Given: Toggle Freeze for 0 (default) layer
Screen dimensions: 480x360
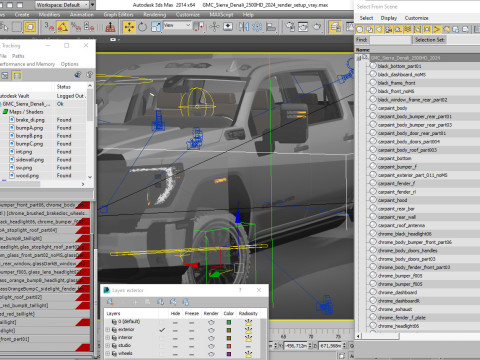Looking at the screenshot, I should tap(191, 322).
